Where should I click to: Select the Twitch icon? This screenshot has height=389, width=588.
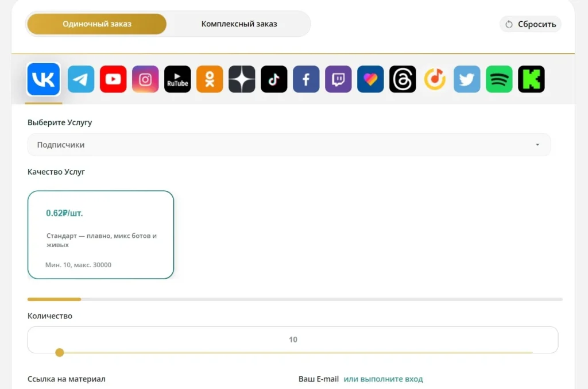coord(338,79)
